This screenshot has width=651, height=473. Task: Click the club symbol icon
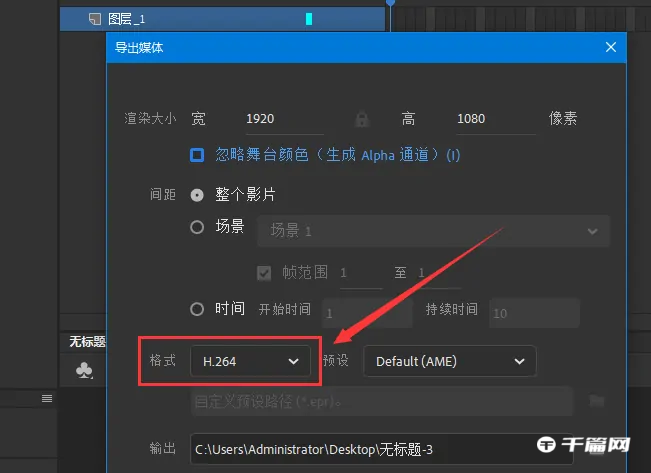[x=84, y=370]
